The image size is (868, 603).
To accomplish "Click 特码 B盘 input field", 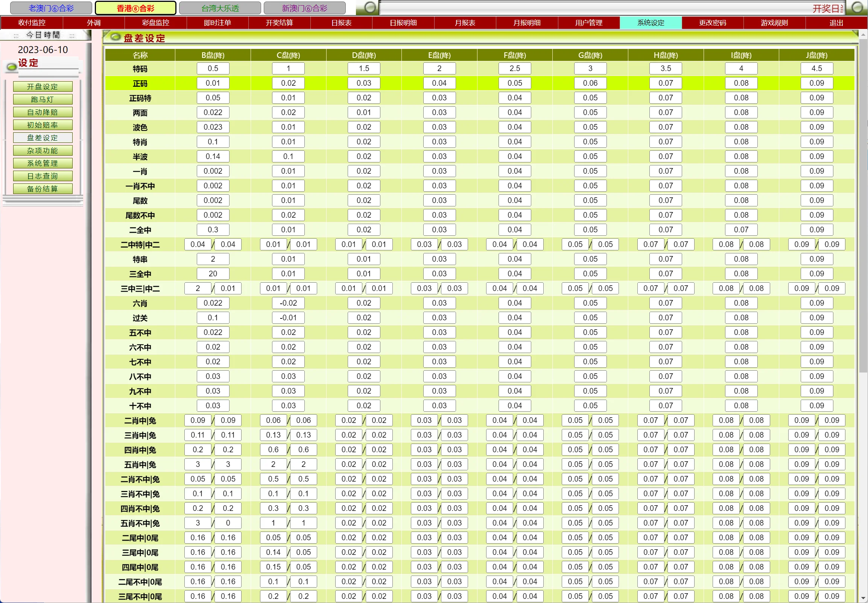I will click(213, 68).
